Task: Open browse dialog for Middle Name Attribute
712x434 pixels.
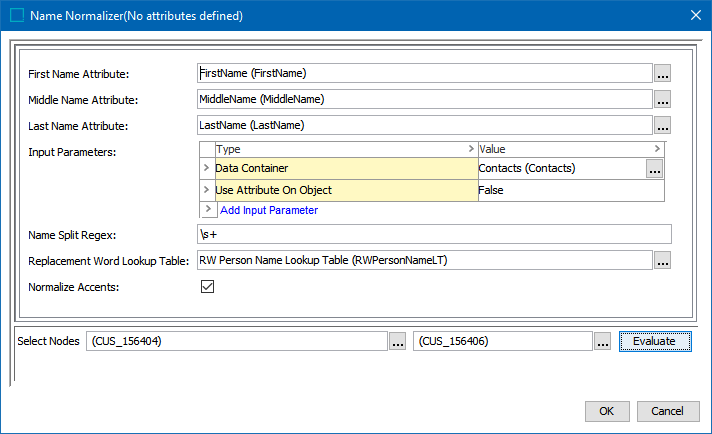Action: (x=662, y=99)
